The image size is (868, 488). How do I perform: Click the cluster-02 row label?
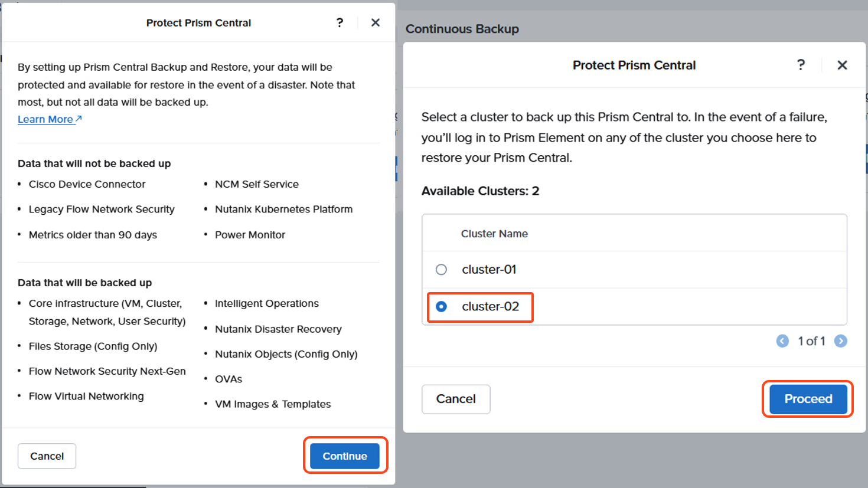tap(490, 307)
